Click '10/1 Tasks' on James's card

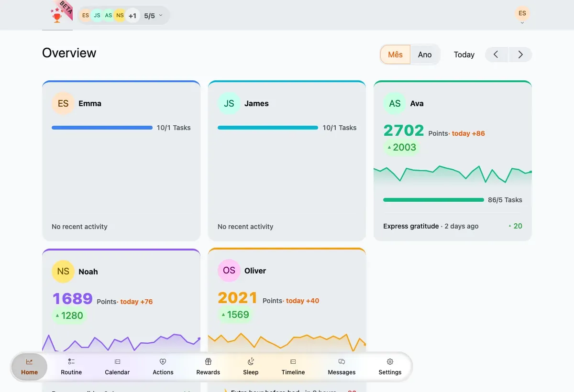point(340,128)
